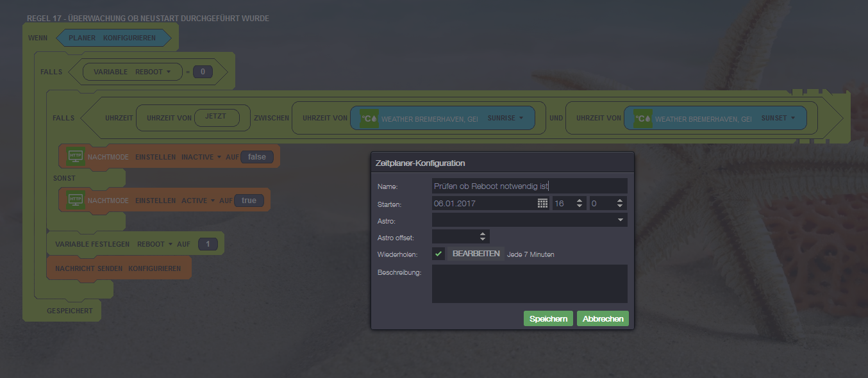Click the HTTP icon on Nachtmode Active block
Image resolution: width=868 pixels, height=378 pixels.
(76, 201)
